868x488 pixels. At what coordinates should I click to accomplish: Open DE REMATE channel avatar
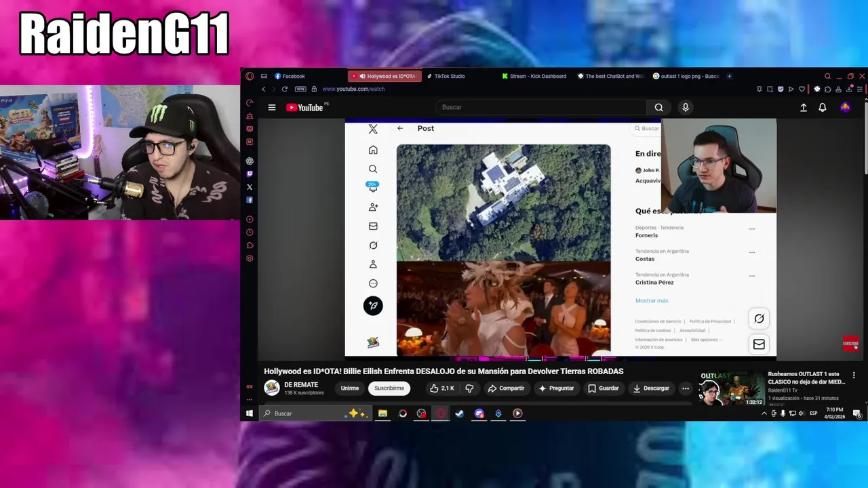tap(272, 388)
